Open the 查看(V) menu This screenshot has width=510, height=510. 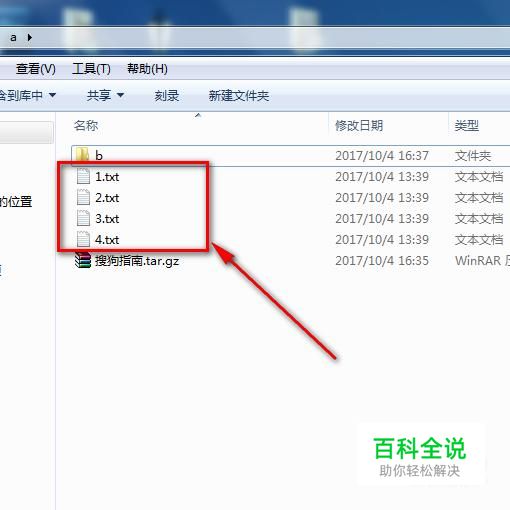[36, 69]
